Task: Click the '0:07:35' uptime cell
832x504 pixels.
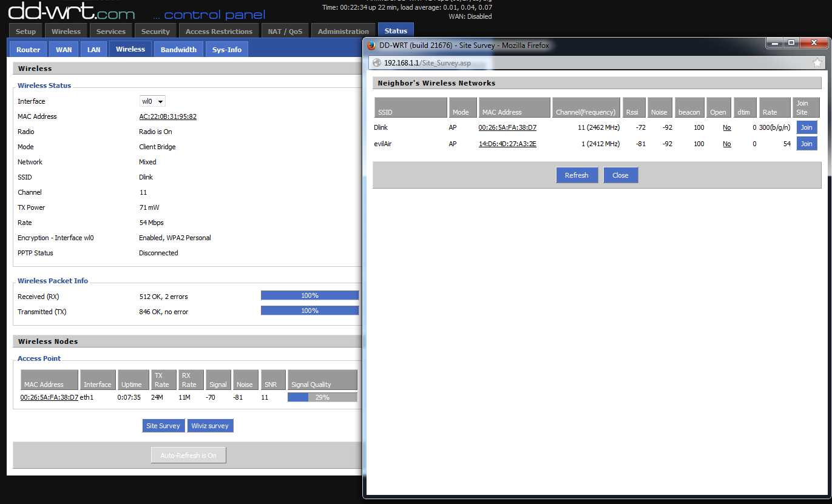Action: point(129,397)
